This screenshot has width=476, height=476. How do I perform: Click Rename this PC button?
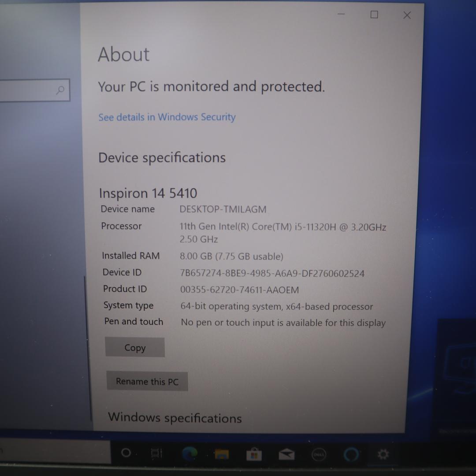[147, 381]
